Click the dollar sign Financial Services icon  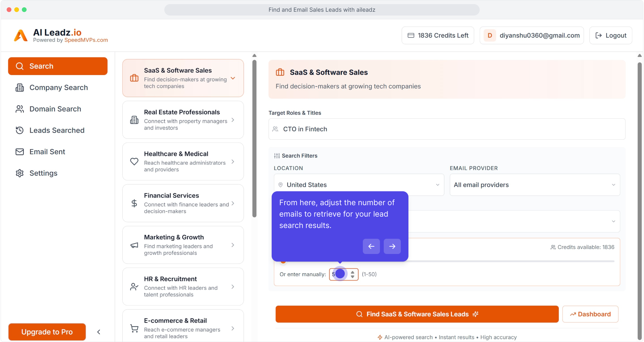[x=134, y=203]
